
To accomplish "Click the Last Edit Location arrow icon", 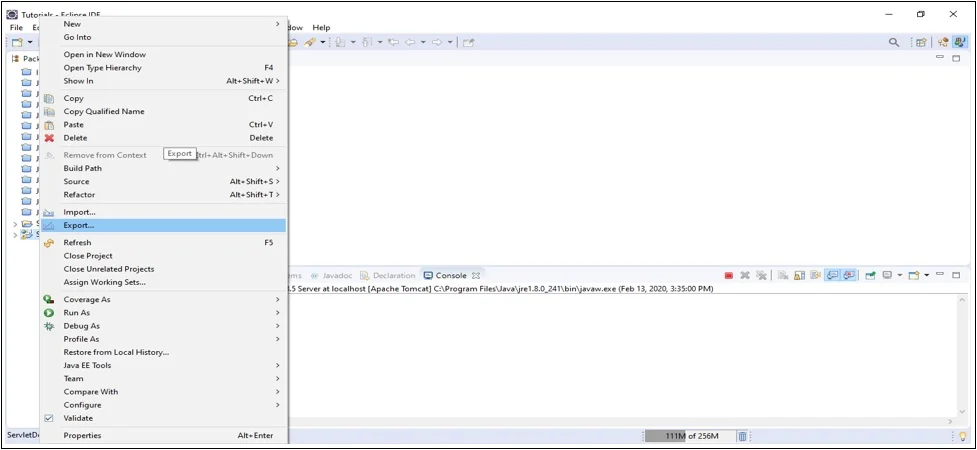I will pos(393,42).
